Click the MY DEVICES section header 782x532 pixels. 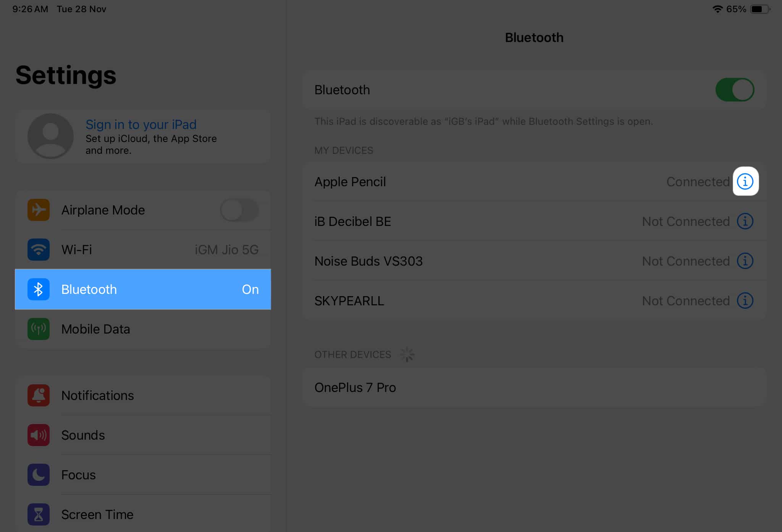tap(344, 150)
